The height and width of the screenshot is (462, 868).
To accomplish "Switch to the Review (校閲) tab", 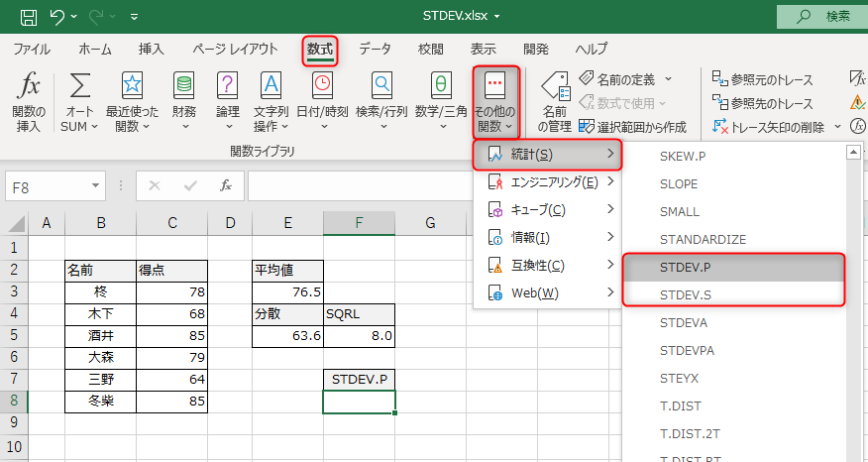I will pyautogui.click(x=430, y=49).
